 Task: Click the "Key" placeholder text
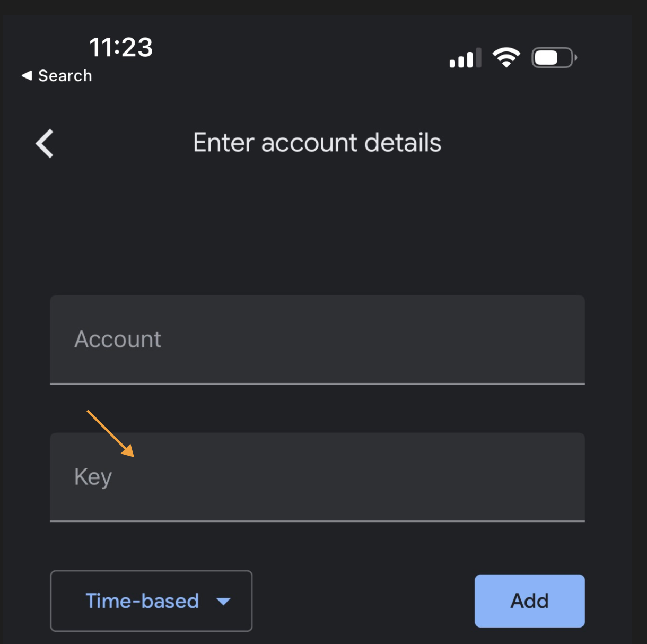[93, 476]
